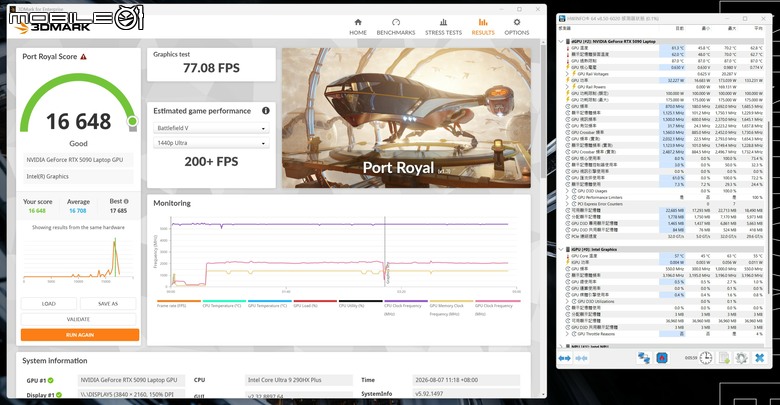Click the lightning icon beside GPU Rail Powers
The height and width of the screenshot is (405, 780).
[574, 87]
